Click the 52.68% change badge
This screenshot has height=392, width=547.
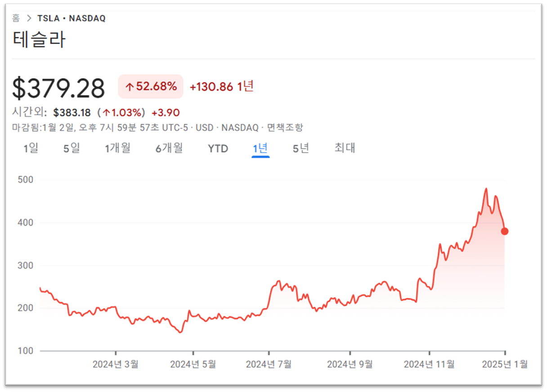click(x=151, y=86)
